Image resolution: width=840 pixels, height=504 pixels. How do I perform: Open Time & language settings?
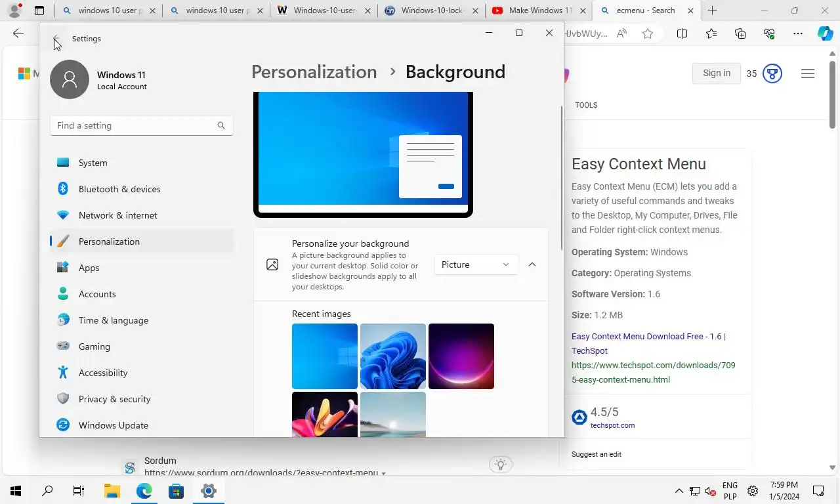click(142, 320)
